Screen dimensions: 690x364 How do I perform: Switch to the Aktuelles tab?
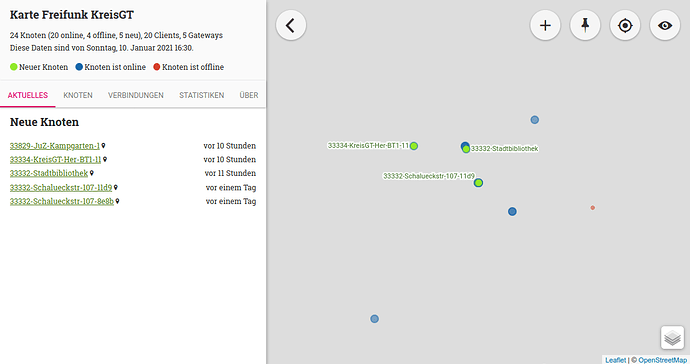coord(28,95)
